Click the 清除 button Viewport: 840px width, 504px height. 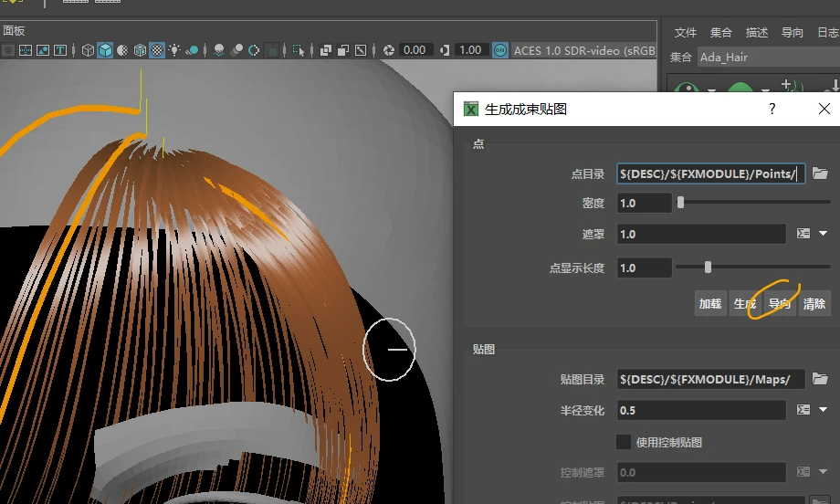point(814,304)
